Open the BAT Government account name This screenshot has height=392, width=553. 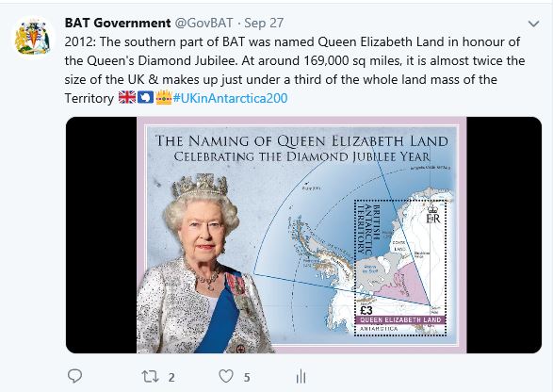[x=118, y=23]
